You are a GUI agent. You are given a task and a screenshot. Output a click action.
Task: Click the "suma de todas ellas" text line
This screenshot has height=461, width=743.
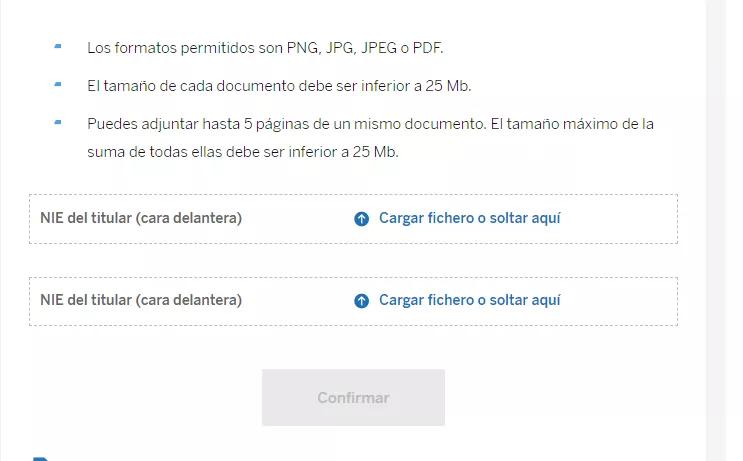pos(243,152)
